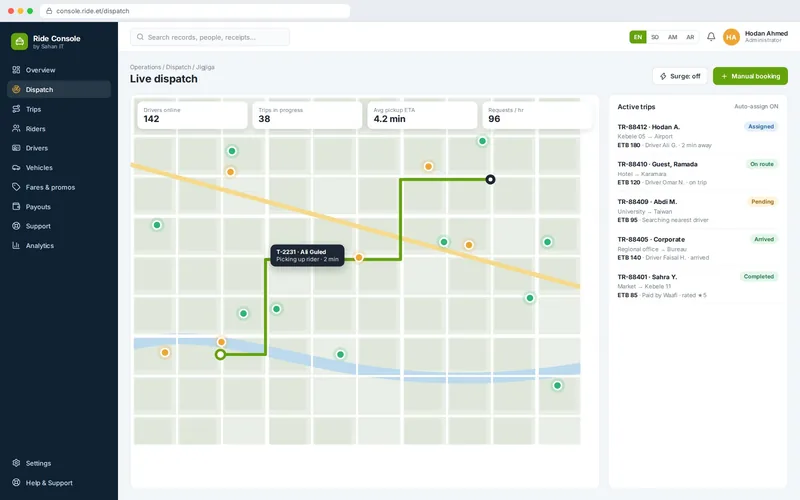The width and height of the screenshot is (800, 500).
Task: Open Payouts section
Action: 59,207
